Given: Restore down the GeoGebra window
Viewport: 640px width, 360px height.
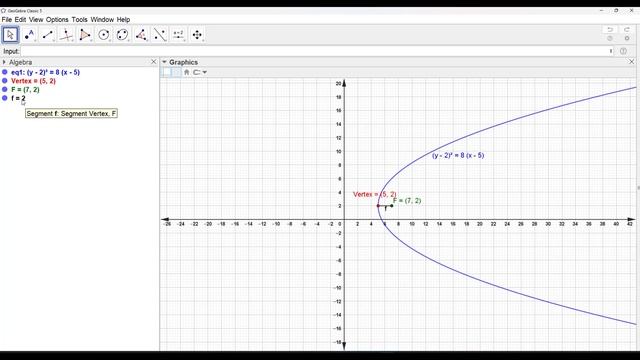Looking at the screenshot, I should pyautogui.click(x=616, y=11).
